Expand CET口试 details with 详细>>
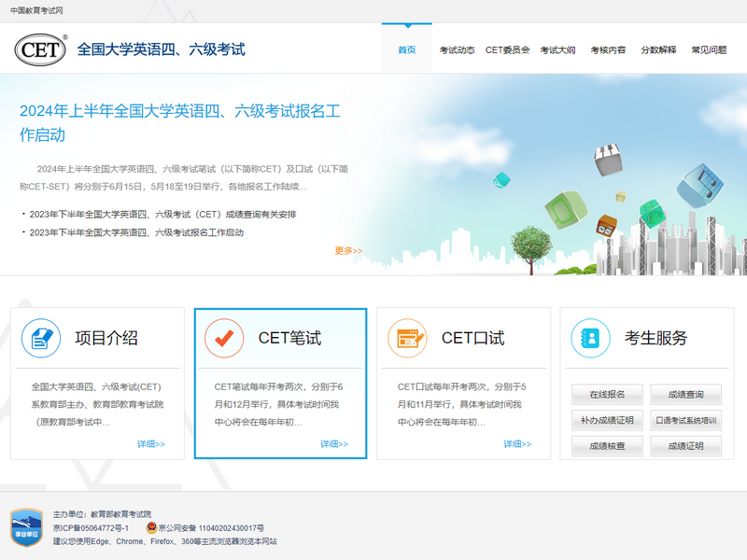This screenshot has width=747, height=560. coord(516,444)
